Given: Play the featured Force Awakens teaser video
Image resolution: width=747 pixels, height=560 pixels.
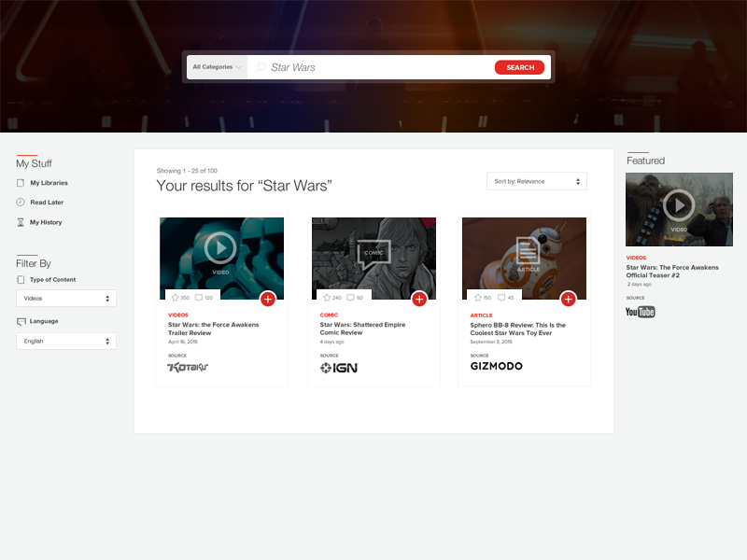Looking at the screenshot, I should pos(679,204).
